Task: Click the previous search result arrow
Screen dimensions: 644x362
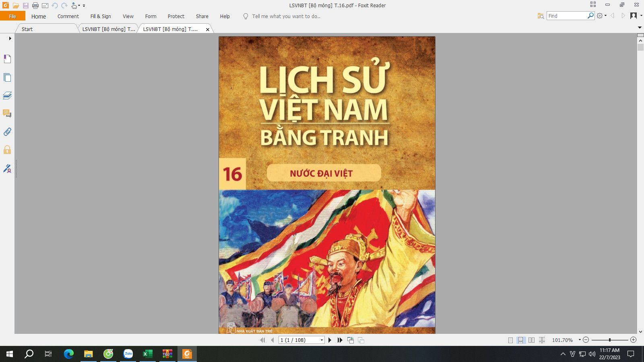Action: 613,16
